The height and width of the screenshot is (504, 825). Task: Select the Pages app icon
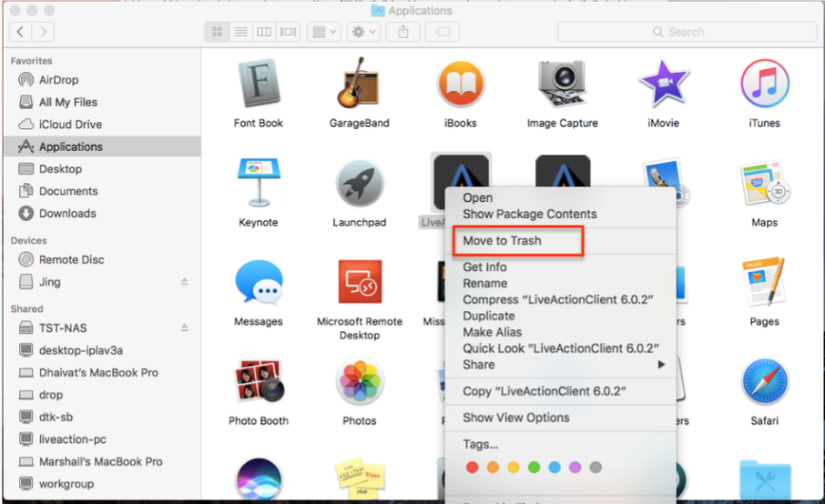765,281
